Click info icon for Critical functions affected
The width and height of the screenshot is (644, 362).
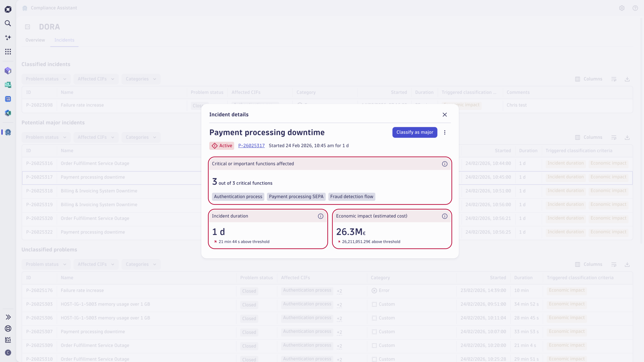point(445,164)
